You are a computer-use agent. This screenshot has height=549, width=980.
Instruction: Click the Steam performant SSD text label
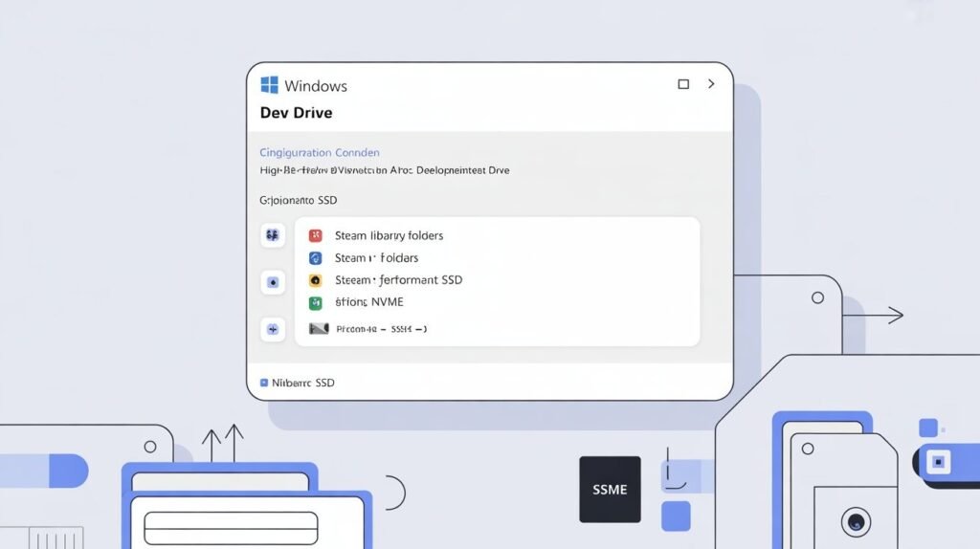399,280
